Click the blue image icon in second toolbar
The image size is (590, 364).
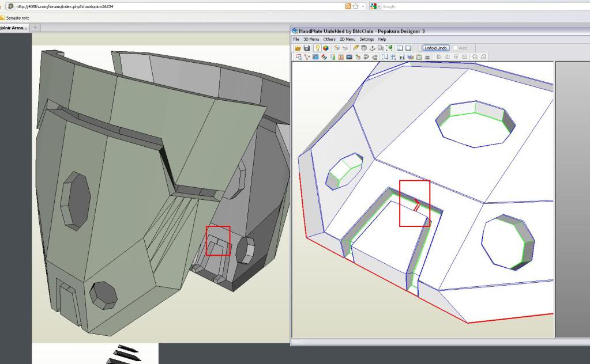pyautogui.click(x=315, y=57)
